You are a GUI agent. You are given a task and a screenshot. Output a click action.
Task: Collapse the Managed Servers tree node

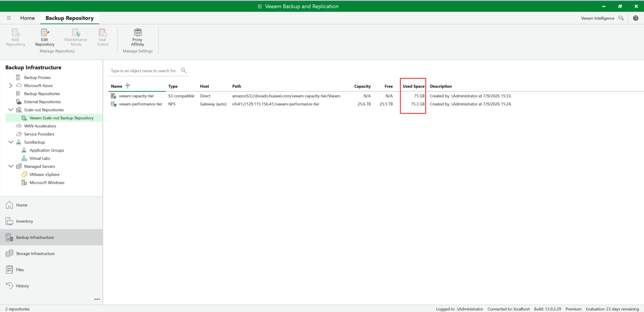click(x=11, y=166)
